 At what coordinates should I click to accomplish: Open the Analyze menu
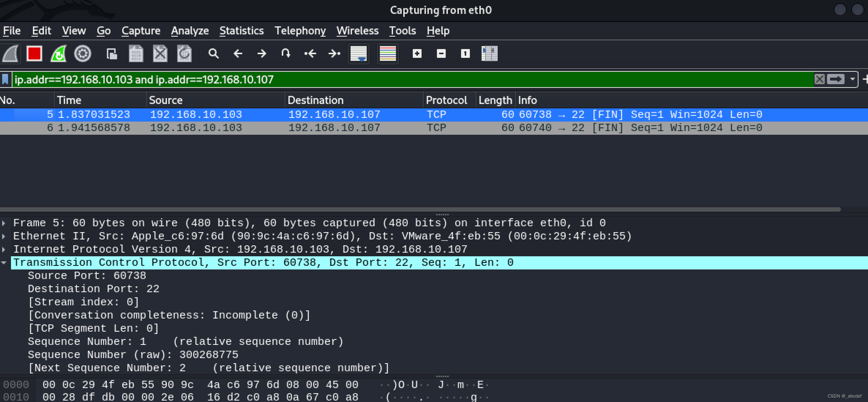click(190, 31)
